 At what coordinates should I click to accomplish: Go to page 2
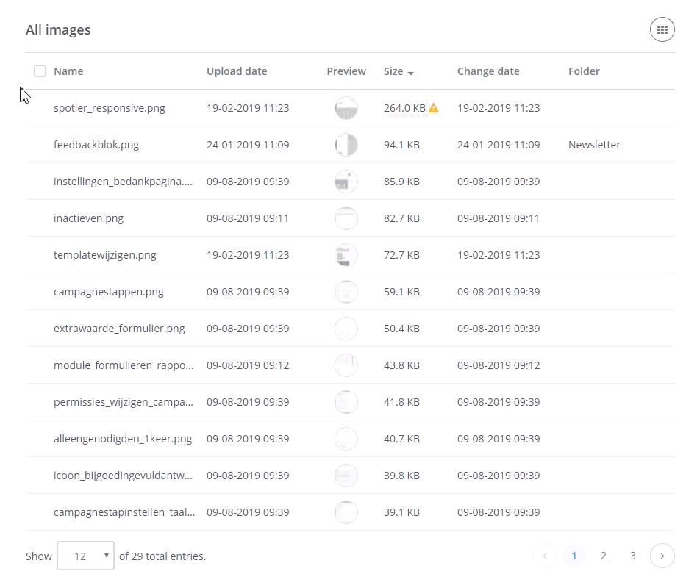(x=604, y=556)
